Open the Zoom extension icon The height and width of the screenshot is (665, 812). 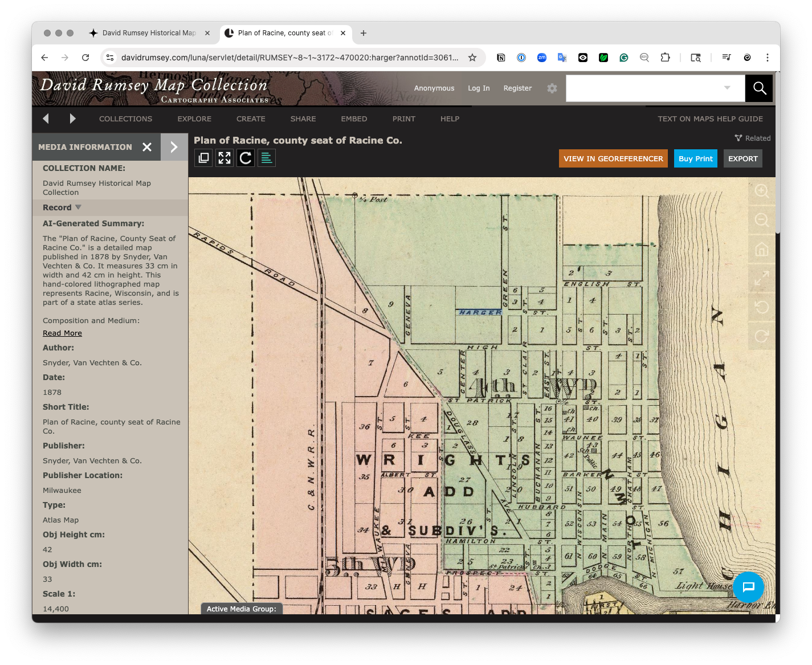542,58
